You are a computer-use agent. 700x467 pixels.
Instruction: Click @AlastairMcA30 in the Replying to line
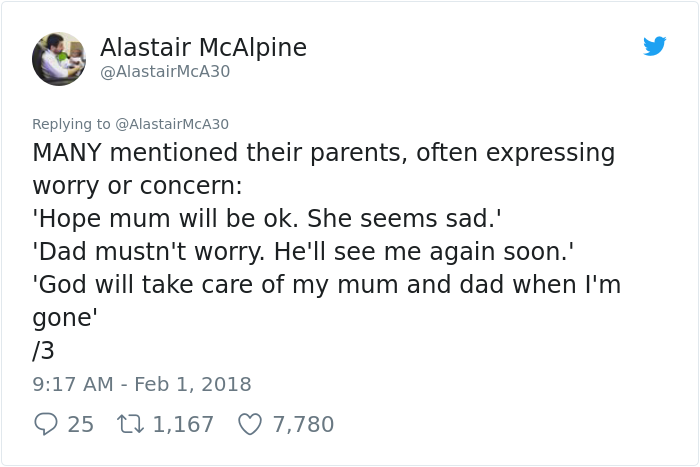point(172,124)
